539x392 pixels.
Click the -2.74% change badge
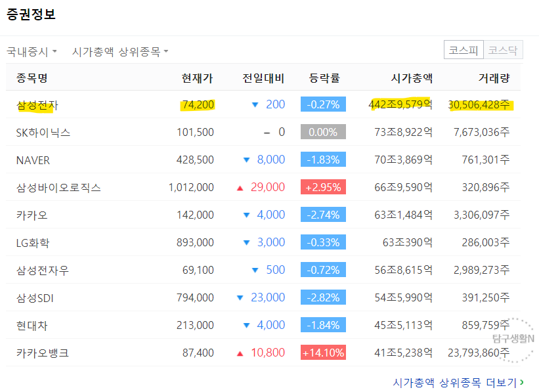pos(323,215)
